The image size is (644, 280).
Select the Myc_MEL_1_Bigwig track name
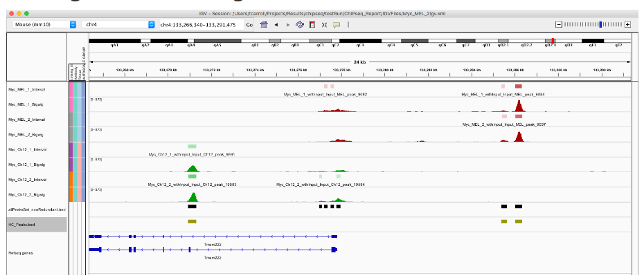26,104
